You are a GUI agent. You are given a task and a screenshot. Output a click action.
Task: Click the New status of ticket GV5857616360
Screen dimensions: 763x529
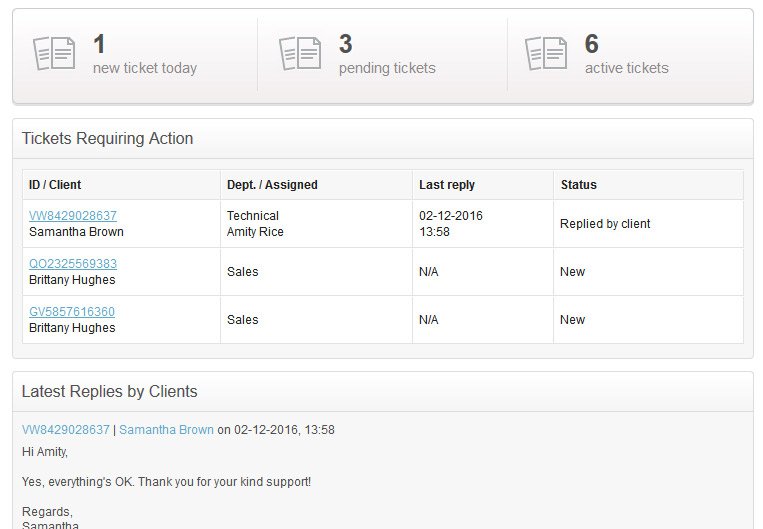click(572, 320)
